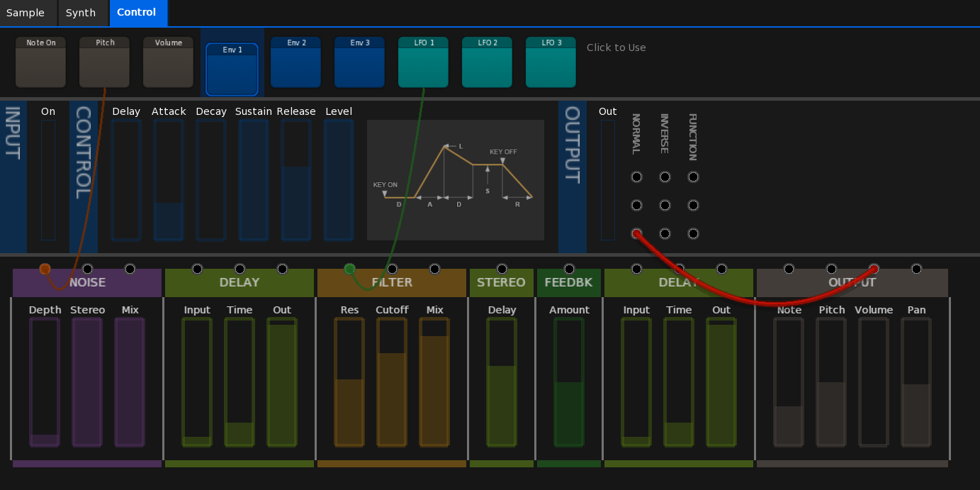
Task: Switch to the Sample tab
Action: 26,13
